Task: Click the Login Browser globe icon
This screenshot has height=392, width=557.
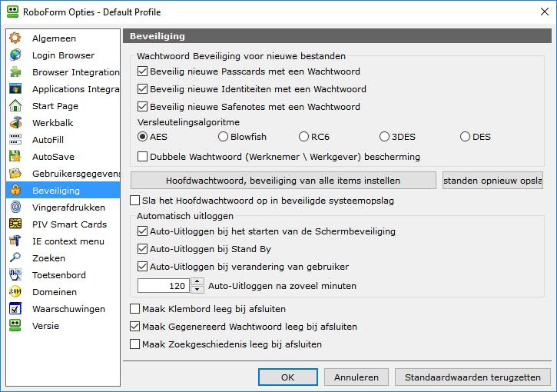Action: [15, 55]
